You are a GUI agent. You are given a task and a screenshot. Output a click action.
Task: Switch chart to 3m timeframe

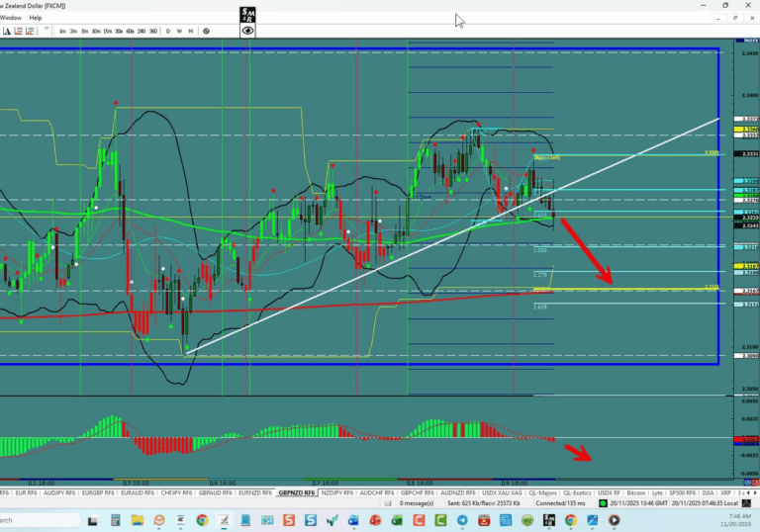(x=73, y=31)
